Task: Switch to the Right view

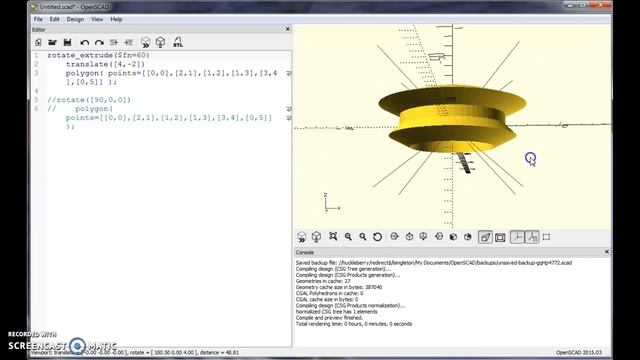Action: tap(394, 237)
